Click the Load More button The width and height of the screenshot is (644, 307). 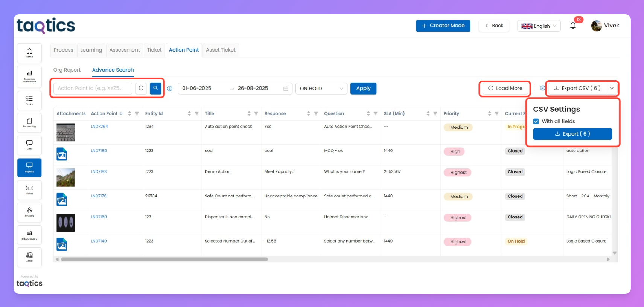coord(505,88)
